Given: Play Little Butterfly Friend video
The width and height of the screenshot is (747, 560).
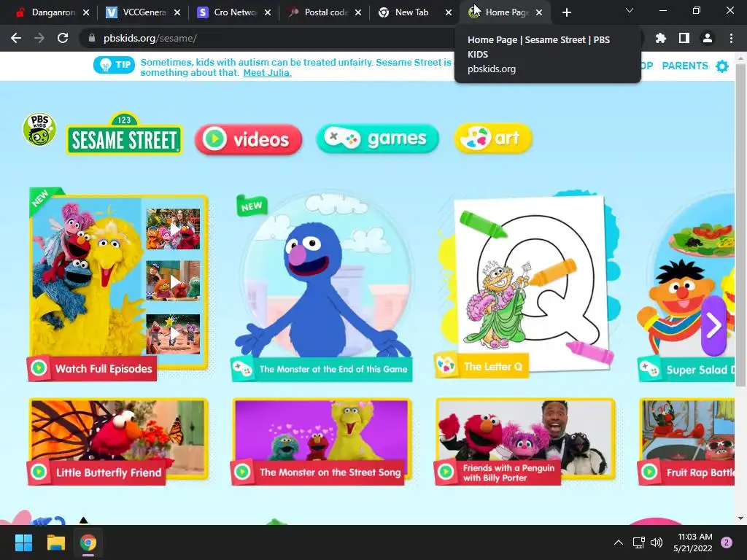Looking at the screenshot, I should tap(118, 441).
